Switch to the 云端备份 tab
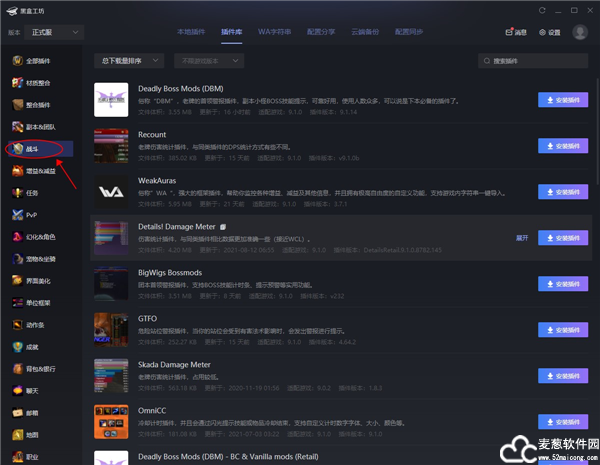This screenshot has width=600, height=465. point(365,32)
